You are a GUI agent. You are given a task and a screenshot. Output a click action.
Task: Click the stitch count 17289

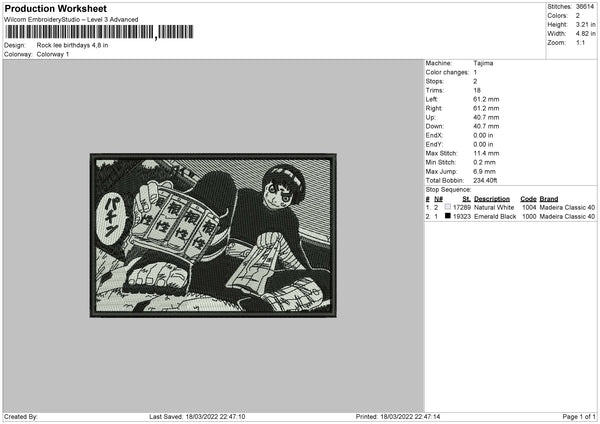click(461, 207)
